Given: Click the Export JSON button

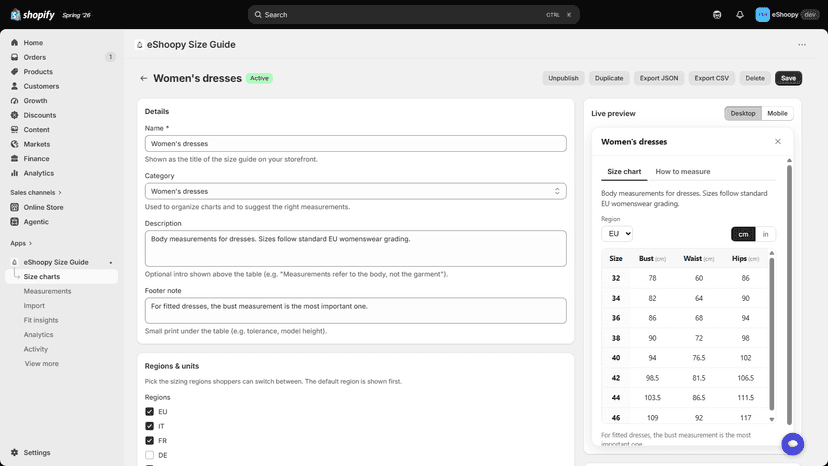Looking at the screenshot, I should [658, 78].
